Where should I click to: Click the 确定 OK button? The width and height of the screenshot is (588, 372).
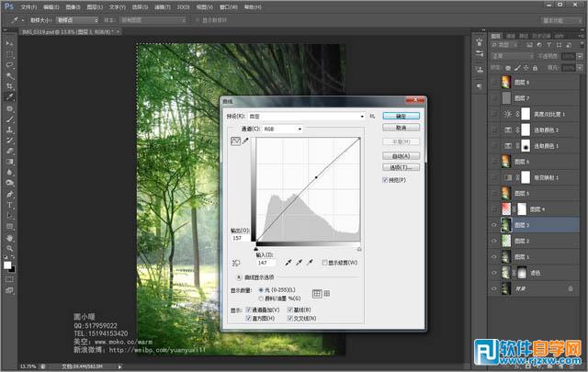(401, 117)
